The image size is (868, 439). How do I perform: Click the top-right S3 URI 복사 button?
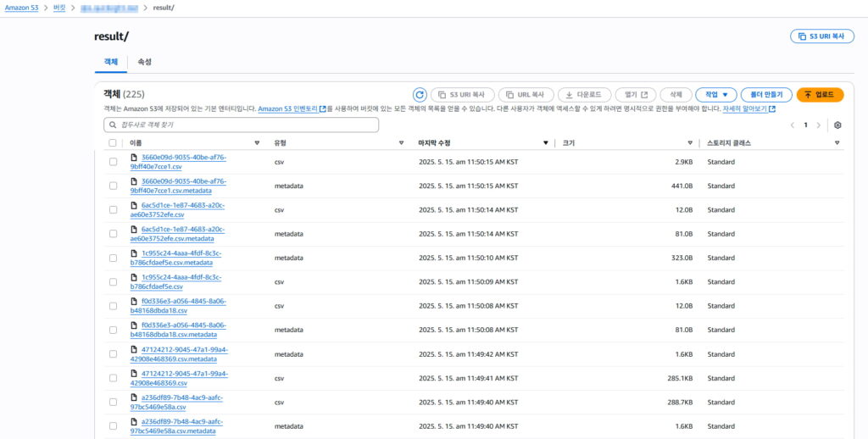coord(821,36)
